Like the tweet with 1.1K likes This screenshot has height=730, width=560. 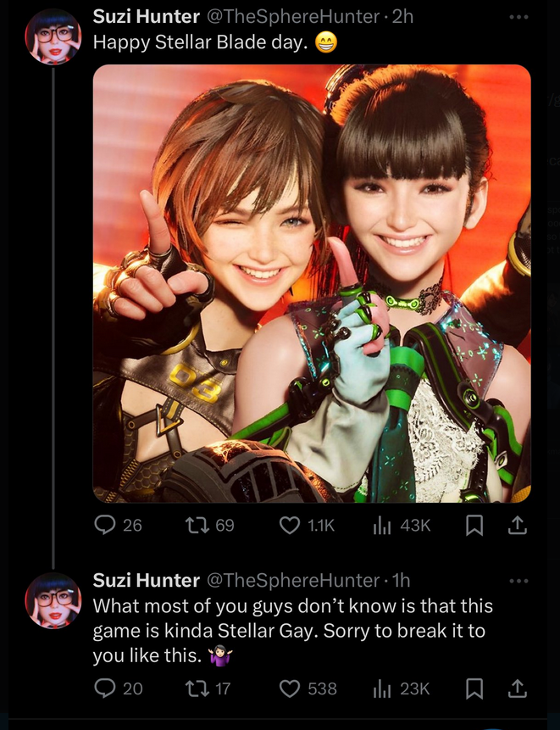point(307,526)
